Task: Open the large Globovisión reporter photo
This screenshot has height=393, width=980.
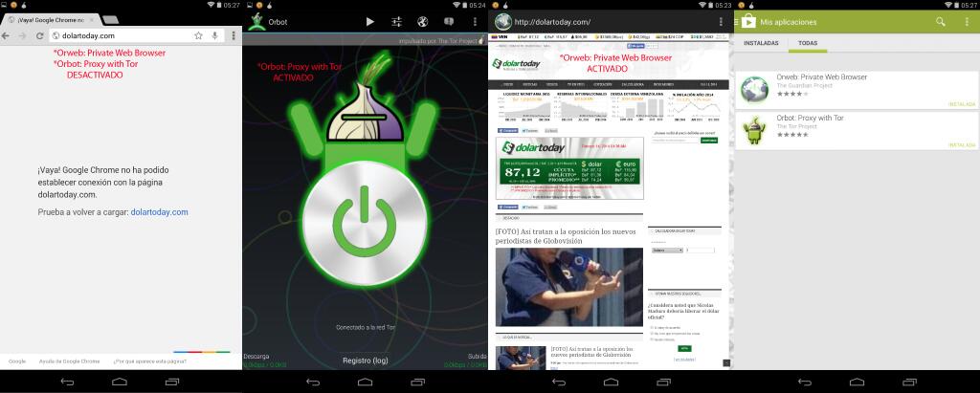Action: (x=569, y=288)
